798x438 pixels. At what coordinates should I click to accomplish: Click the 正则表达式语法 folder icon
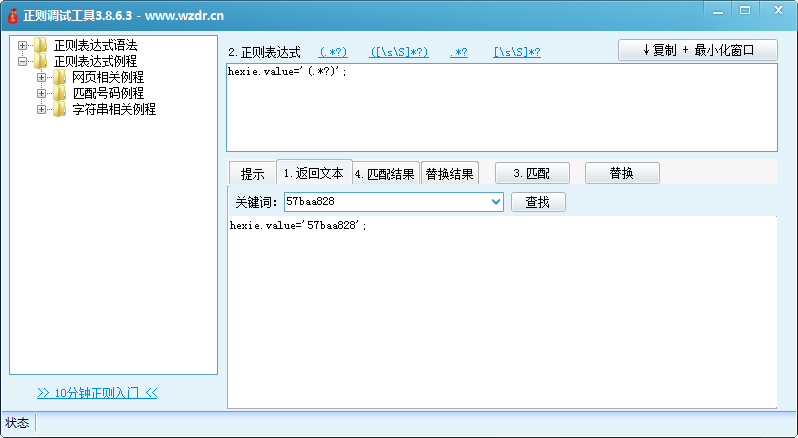(x=40, y=46)
